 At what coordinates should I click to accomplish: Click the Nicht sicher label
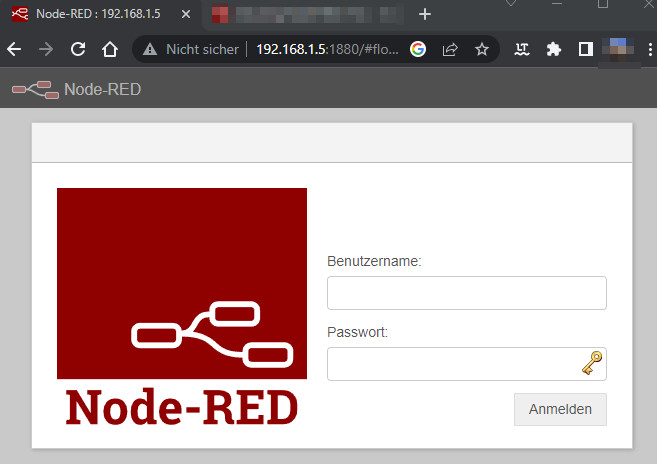(202, 49)
